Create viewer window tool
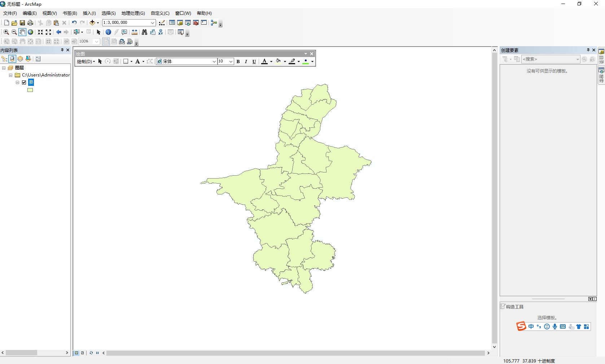The image size is (605, 364). tap(181, 32)
